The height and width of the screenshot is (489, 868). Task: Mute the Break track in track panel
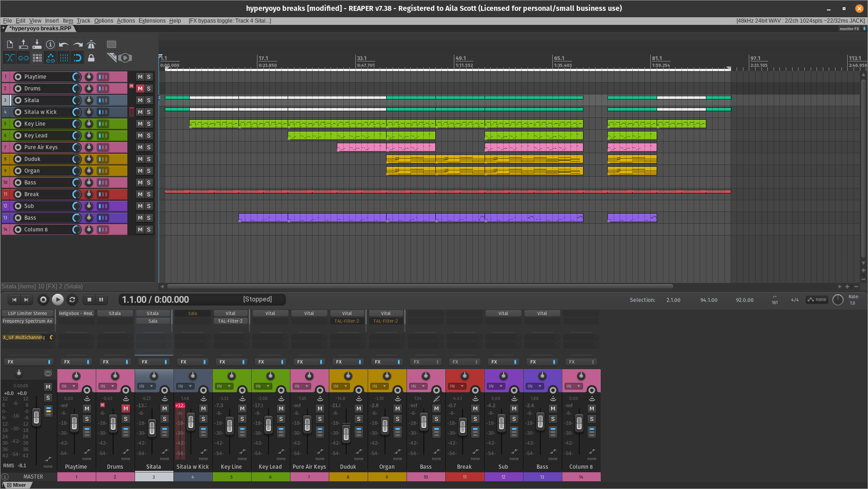coord(140,194)
